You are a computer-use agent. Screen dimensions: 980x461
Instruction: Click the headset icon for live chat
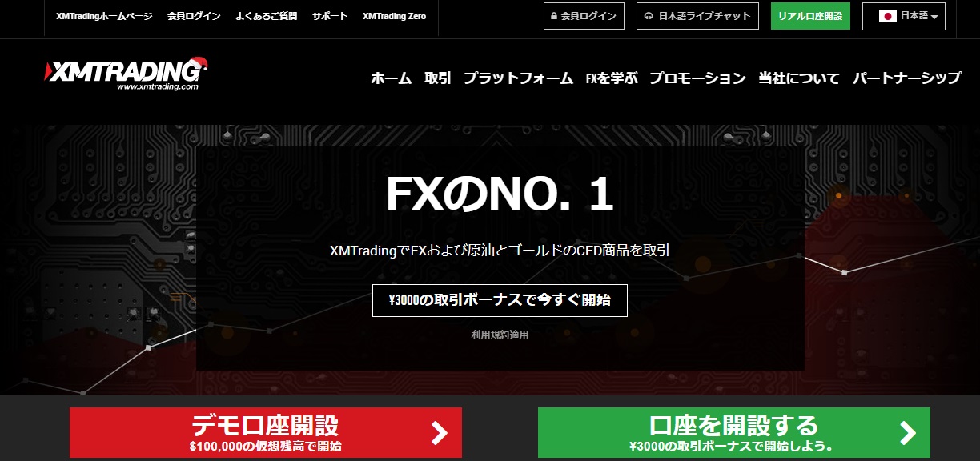pyautogui.click(x=649, y=16)
